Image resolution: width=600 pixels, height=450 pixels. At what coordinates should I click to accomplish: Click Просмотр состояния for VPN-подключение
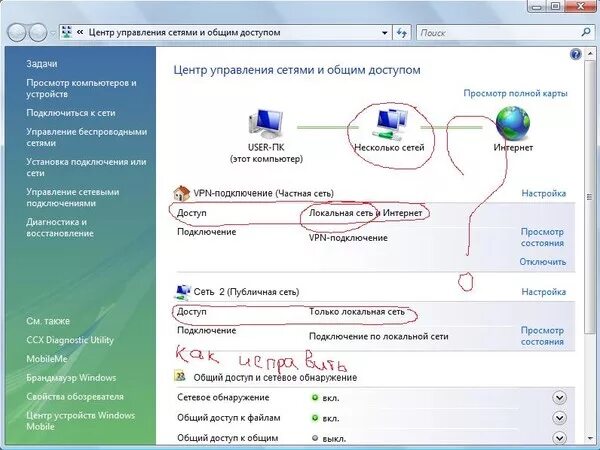pos(542,238)
